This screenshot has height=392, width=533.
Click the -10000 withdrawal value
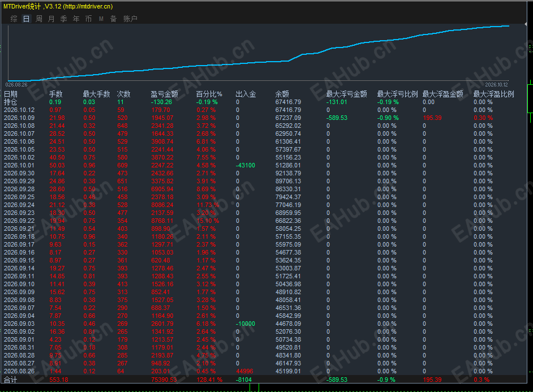click(246, 324)
